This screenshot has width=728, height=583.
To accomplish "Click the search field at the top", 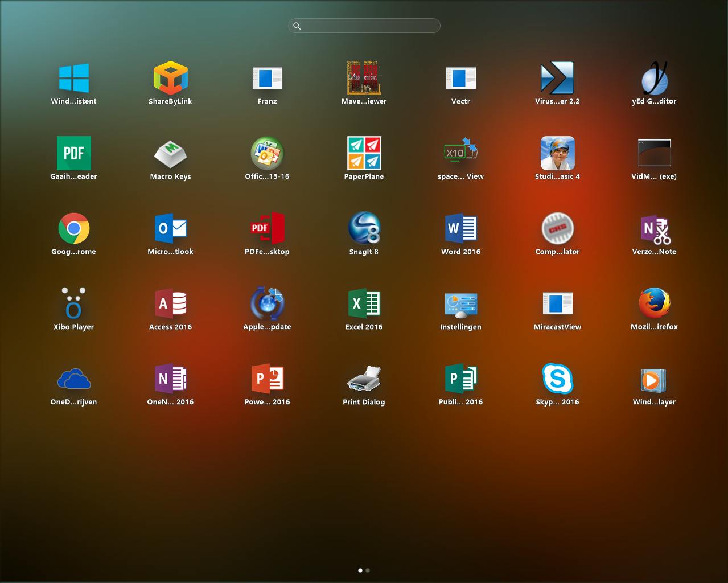I will (364, 26).
